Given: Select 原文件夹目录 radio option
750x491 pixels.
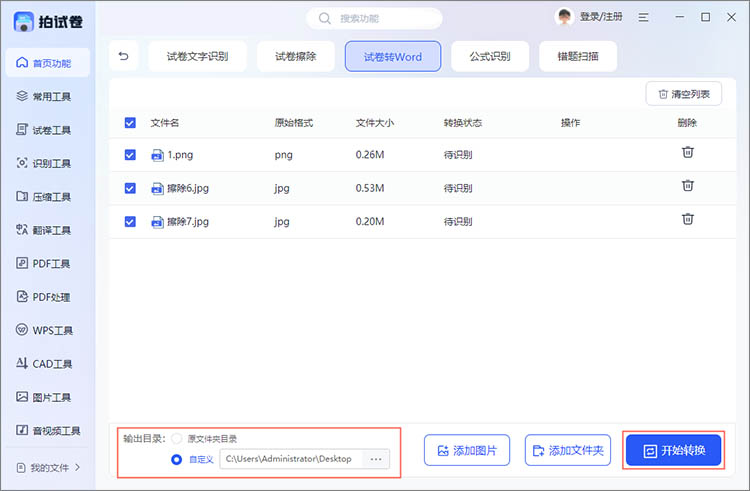Looking at the screenshot, I should coord(177,439).
